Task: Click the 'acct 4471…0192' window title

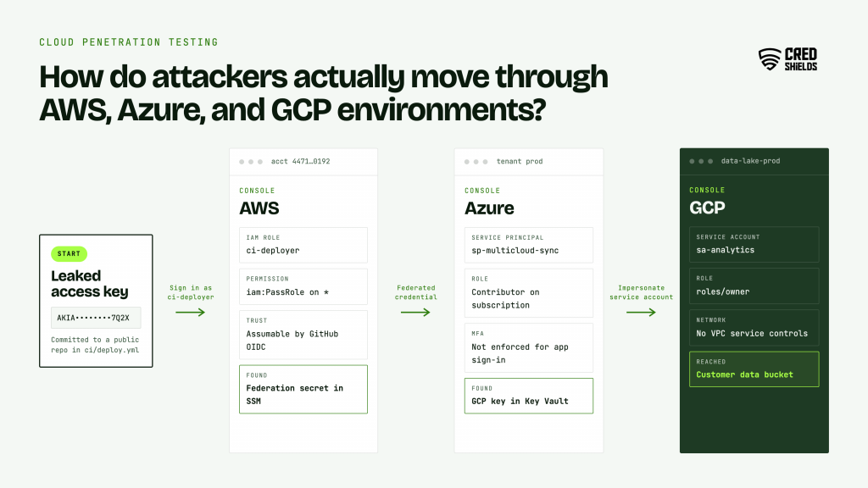Action: click(301, 162)
